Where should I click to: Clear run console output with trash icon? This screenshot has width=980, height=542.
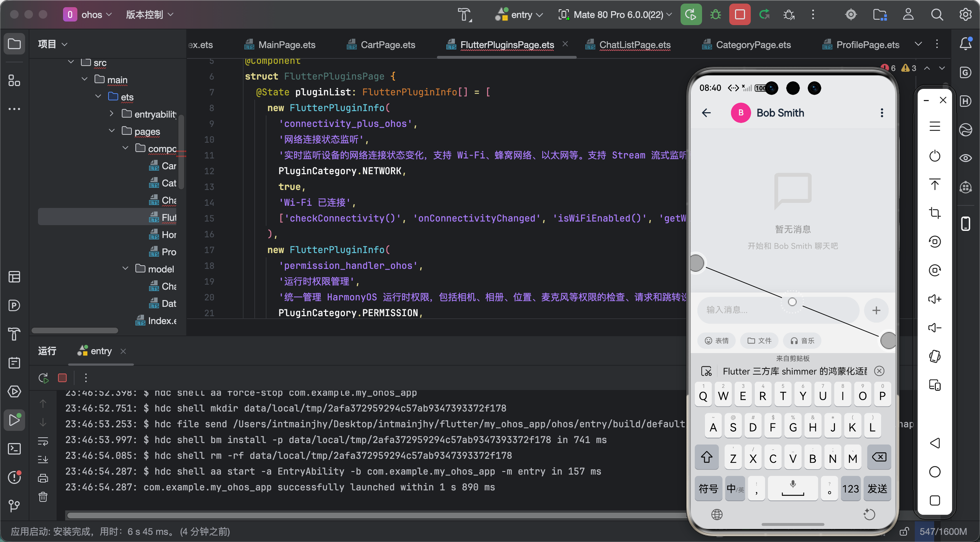(43, 497)
